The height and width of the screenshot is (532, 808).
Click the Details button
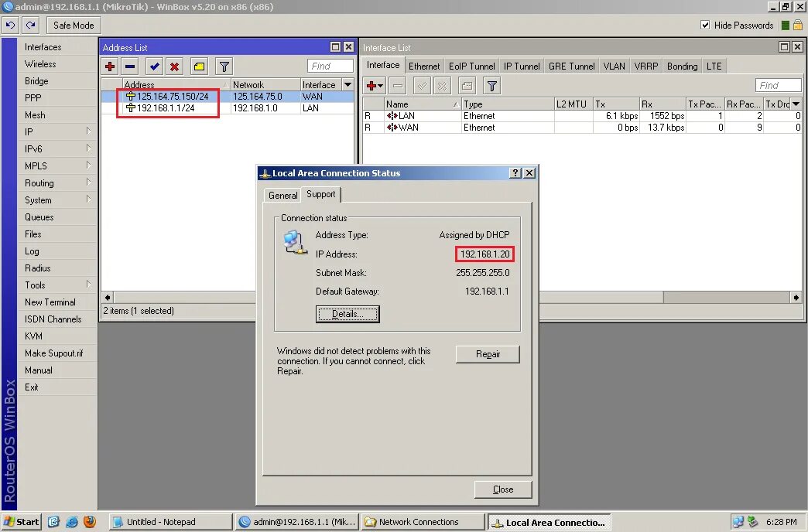click(348, 314)
